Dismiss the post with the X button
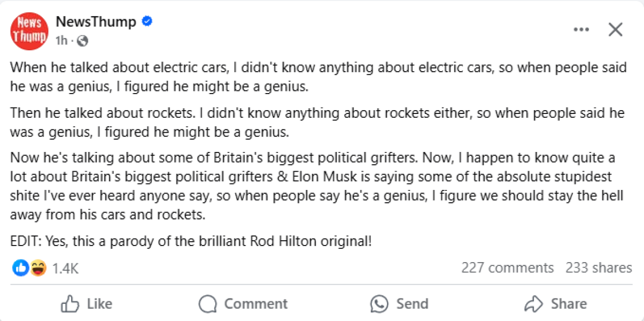Viewport: 644px width, 321px height. 615,30
